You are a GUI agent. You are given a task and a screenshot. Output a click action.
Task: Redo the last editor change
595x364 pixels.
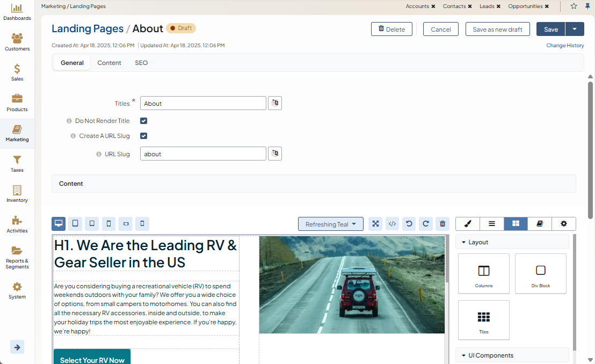pos(426,224)
